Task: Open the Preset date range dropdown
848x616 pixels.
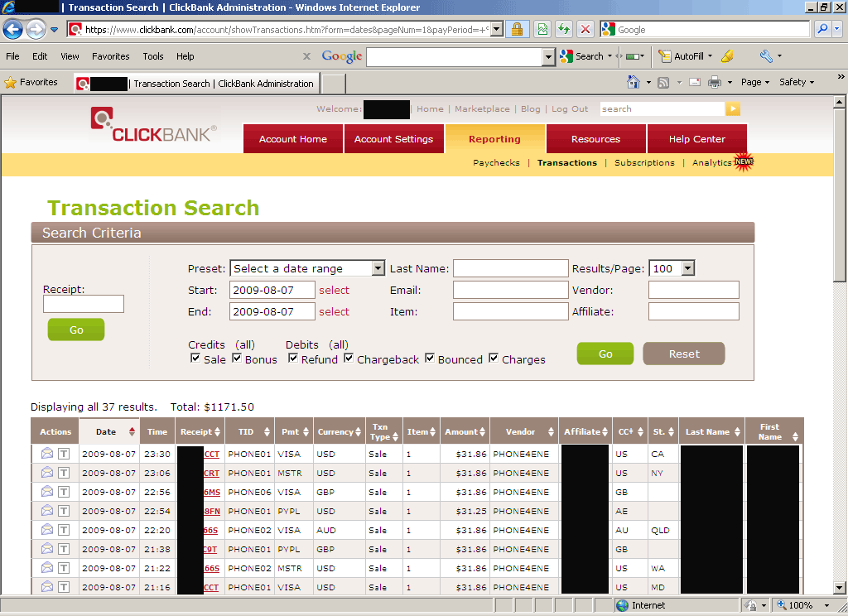Action: point(307,268)
